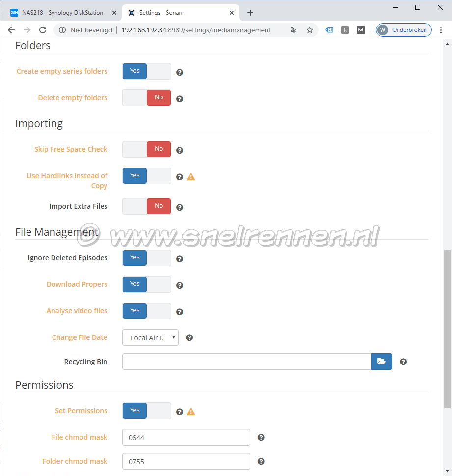Click the blue extension icon in toolbar
The width and height of the screenshot is (452, 476).
[x=329, y=30]
